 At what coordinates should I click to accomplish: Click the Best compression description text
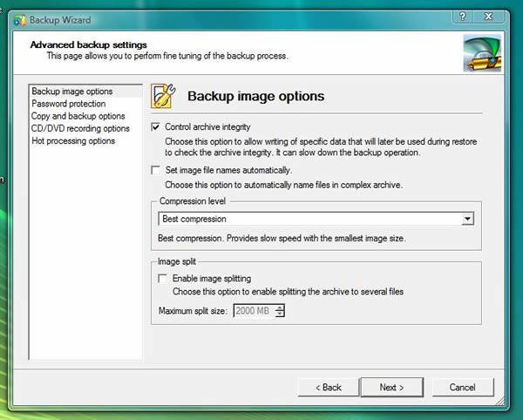tap(282, 239)
